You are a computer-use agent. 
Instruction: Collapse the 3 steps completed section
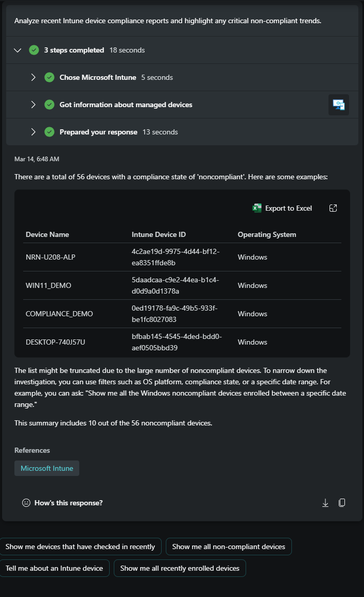point(18,50)
